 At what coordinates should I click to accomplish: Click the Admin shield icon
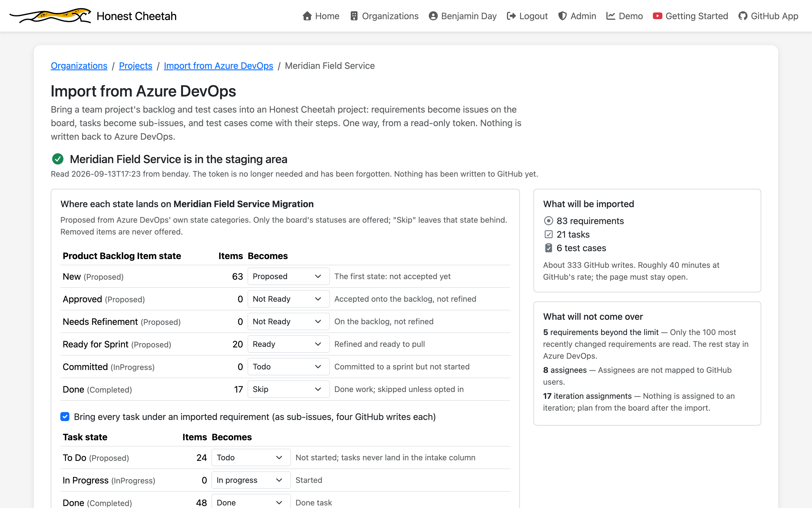pos(562,16)
